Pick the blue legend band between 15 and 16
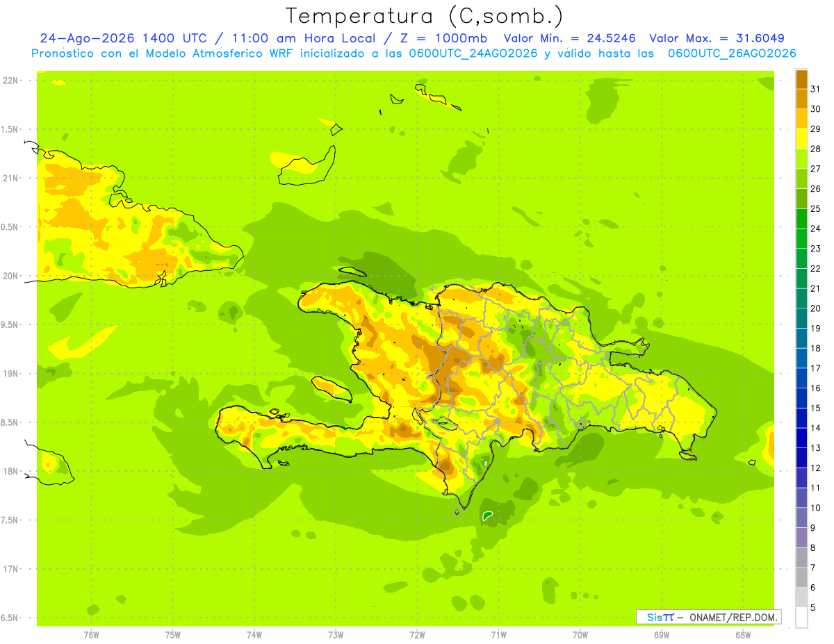The image size is (834, 644). (801, 398)
